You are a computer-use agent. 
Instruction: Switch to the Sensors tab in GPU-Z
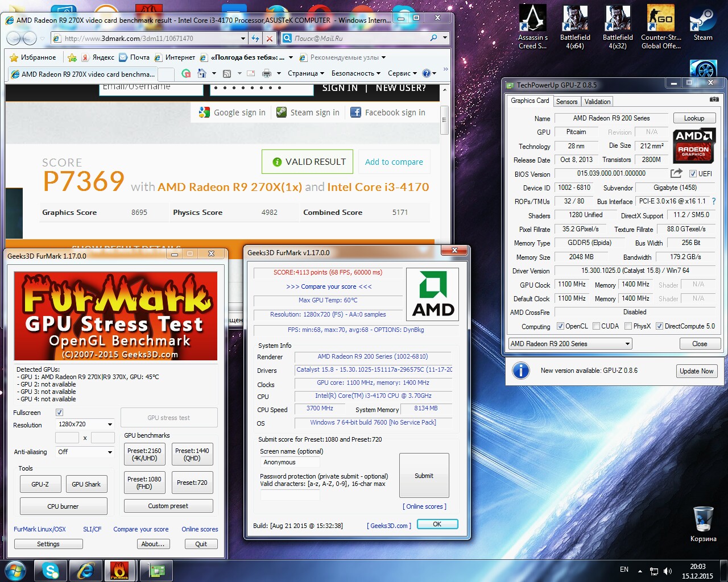click(566, 102)
